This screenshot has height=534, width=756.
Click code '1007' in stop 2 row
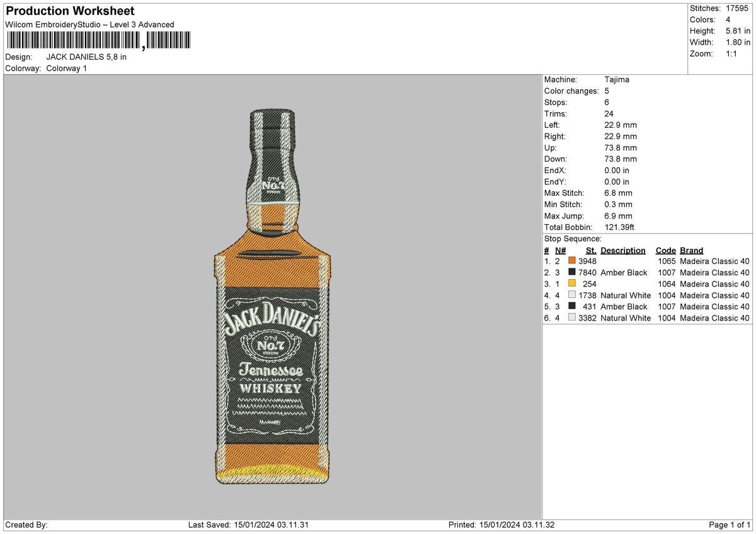[667, 272]
